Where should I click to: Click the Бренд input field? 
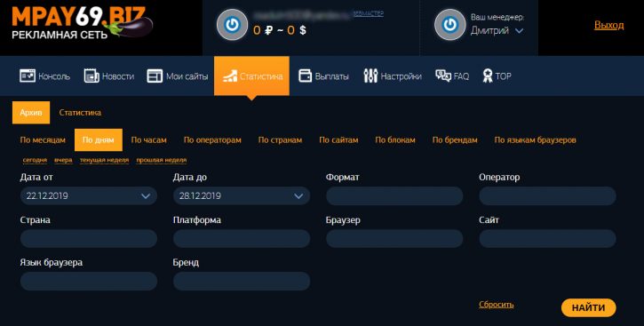242,282
